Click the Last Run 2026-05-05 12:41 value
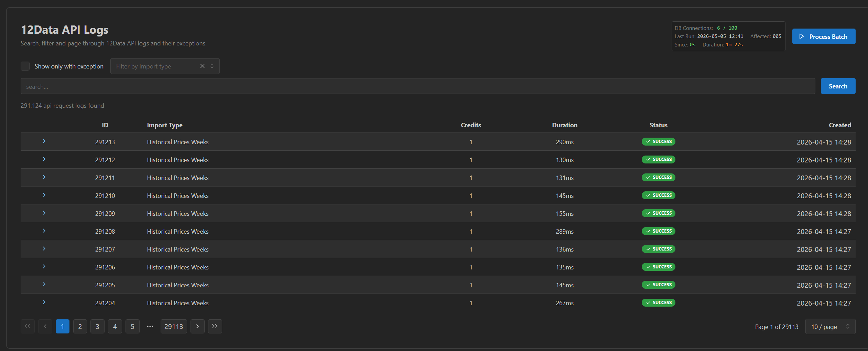The image size is (868, 351). coord(720,36)
